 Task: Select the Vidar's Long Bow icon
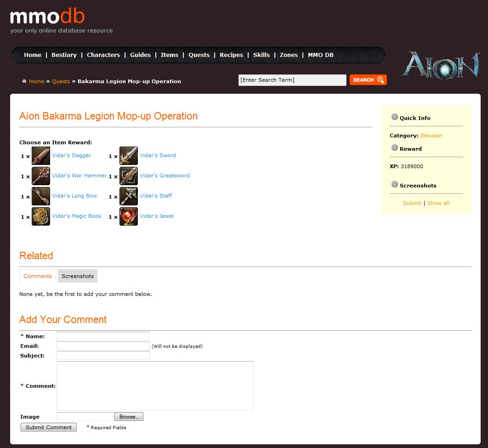pos(41,196)
